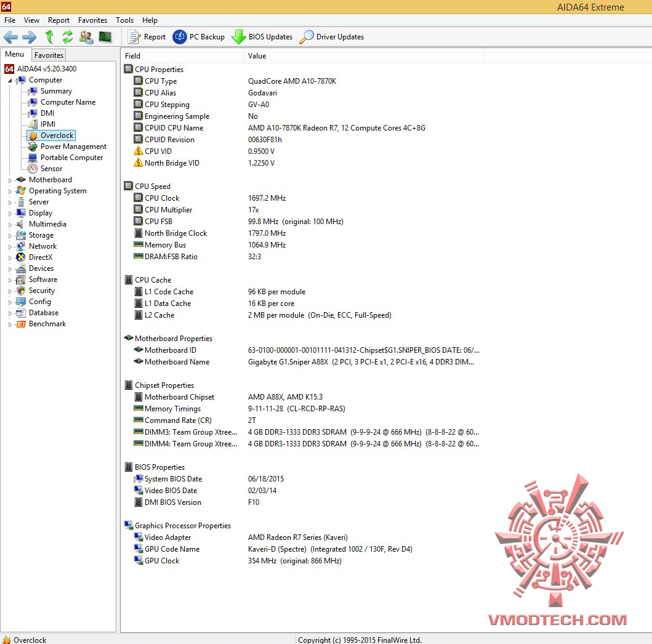Click the Database tree icon
652x644 pixels.
click(21, 313)
